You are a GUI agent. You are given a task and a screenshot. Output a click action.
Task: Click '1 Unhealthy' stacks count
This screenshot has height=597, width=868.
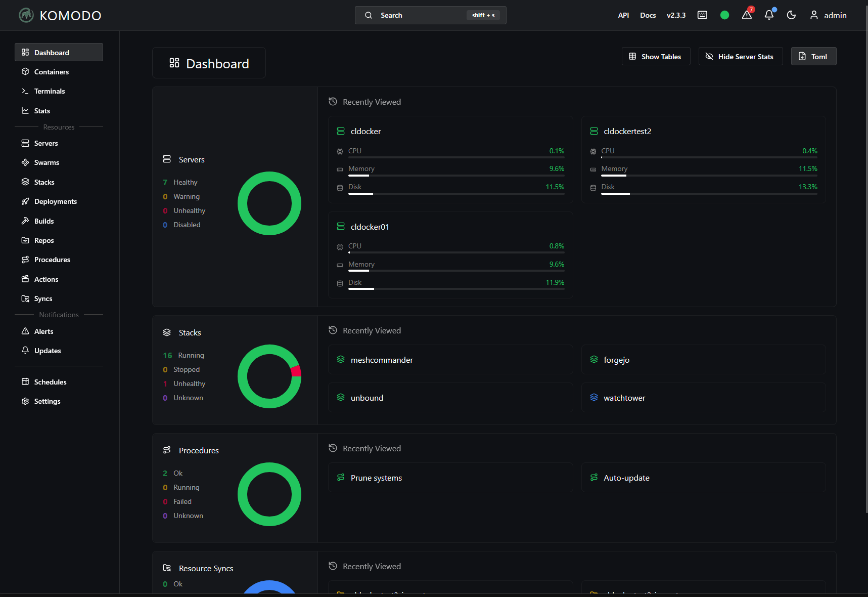184,383
